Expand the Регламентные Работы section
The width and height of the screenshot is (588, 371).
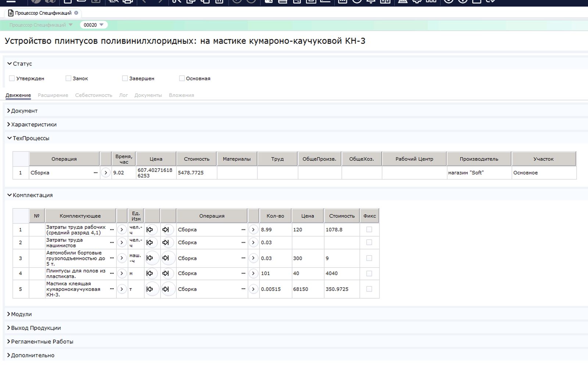point(8,342)
